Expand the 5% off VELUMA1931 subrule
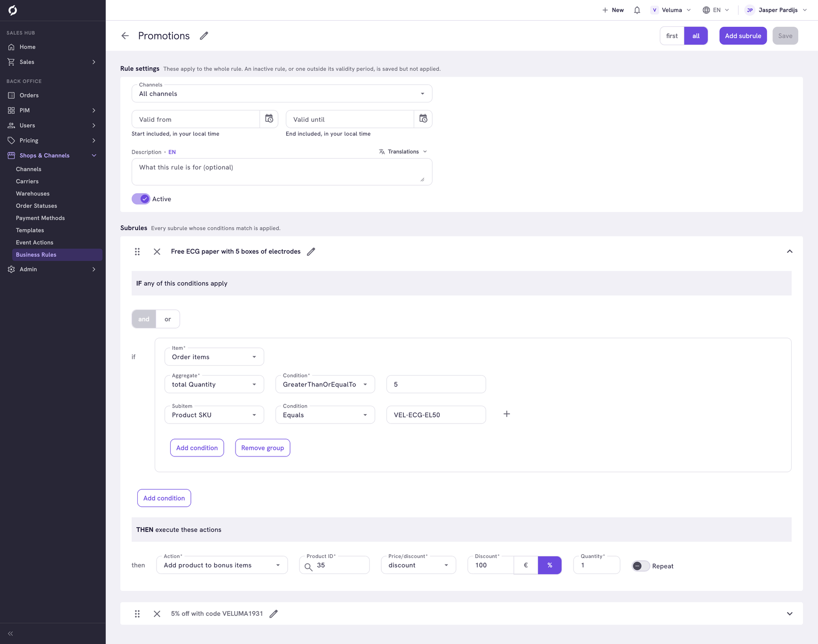 coord(790,613)
